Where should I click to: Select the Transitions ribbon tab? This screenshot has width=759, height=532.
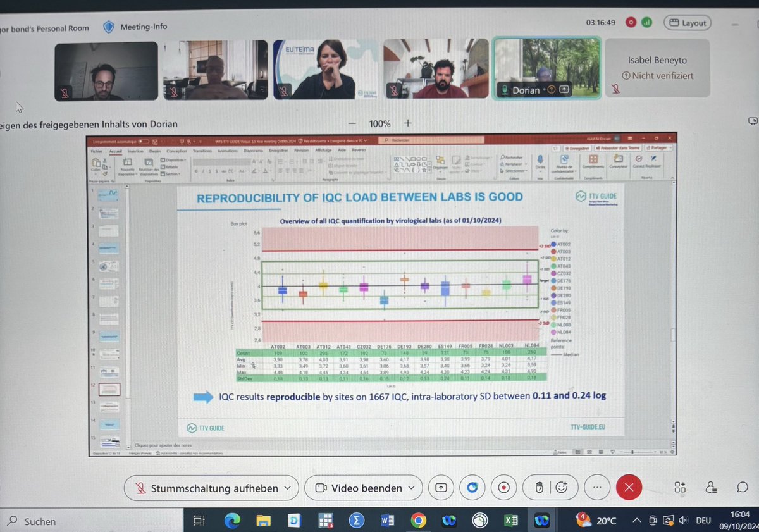[202, 151]
